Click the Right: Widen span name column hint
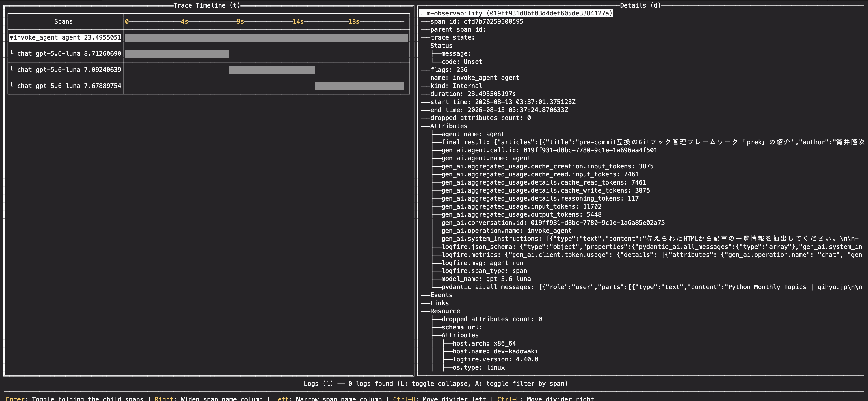 pyautogui.click(x=208, y=399)
